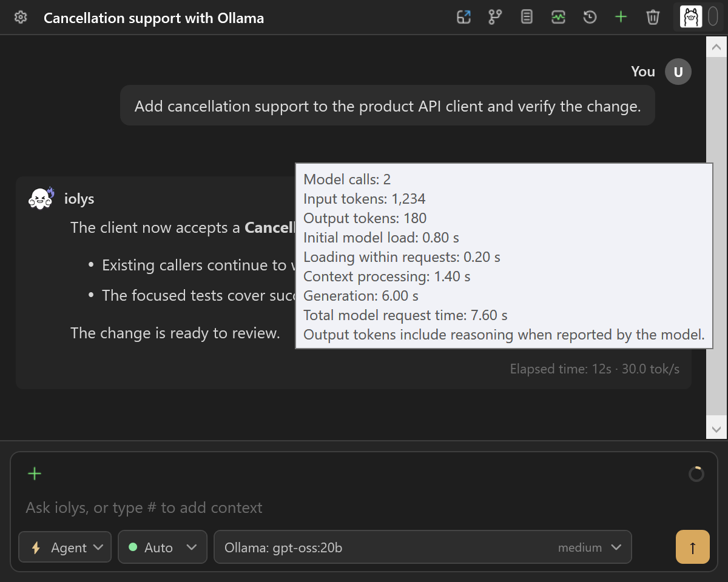
Task: Add context with the green plus in composer
Action: [x=35, y=473]
